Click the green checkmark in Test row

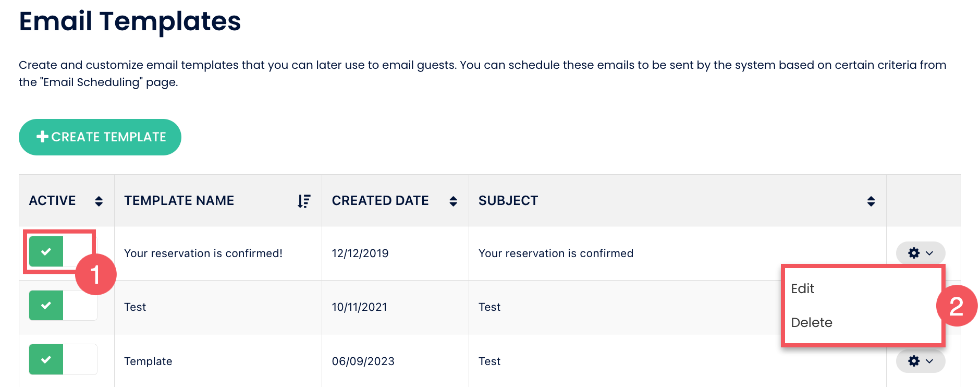(x=46, y=306)
